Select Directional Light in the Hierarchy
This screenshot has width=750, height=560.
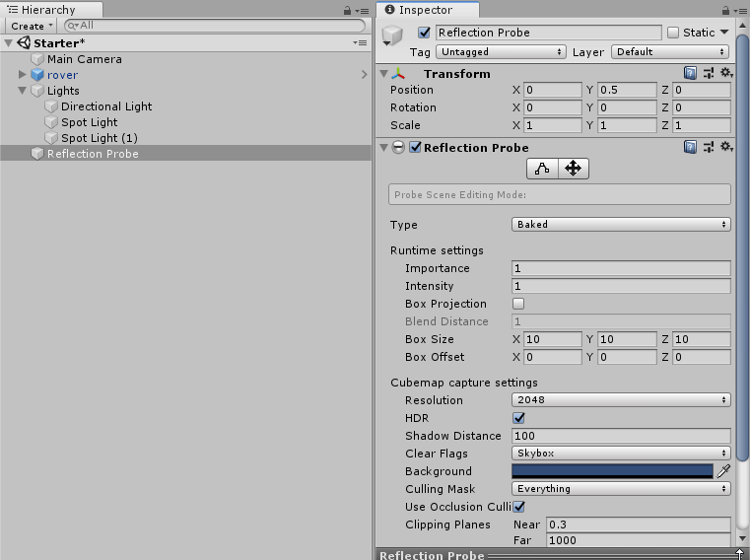pyautogui.click(x=106, y=106)
